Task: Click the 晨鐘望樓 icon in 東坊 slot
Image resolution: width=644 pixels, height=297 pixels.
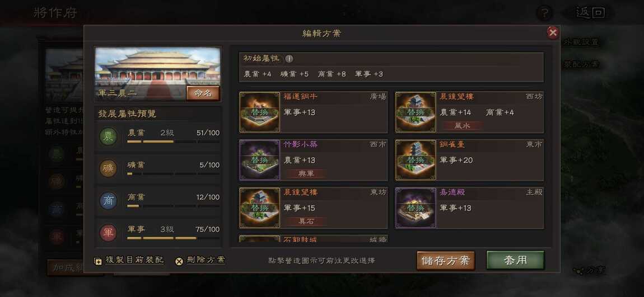Action: click(x=260, y=208)
